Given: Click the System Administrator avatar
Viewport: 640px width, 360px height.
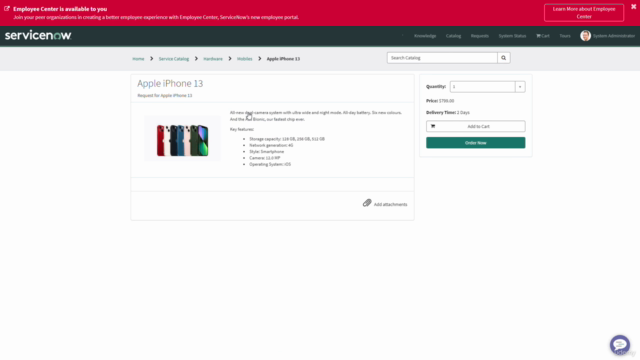Looking at the screenshot, I should coord(585,36).
